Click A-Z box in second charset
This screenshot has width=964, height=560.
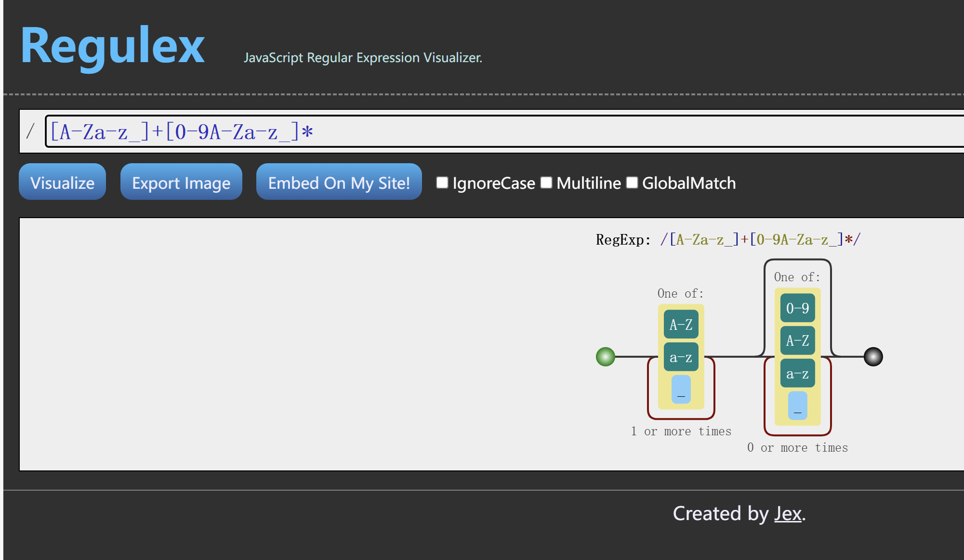click(x=797, y=341)
